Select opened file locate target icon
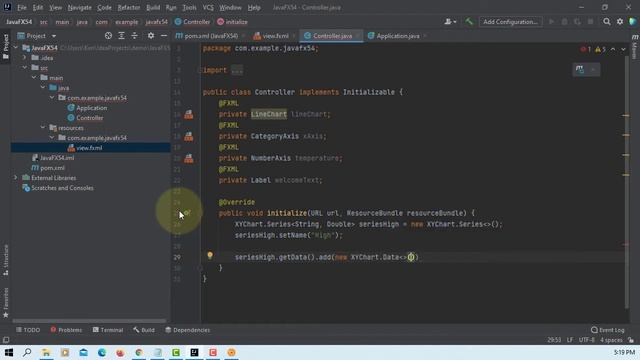The image size is (640, 360). coord(108,36)
